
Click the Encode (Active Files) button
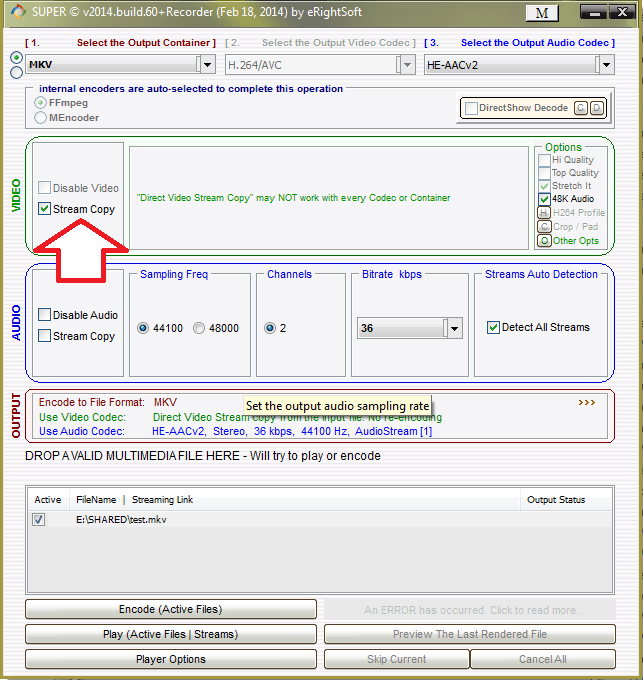click(x=170, y=609)
